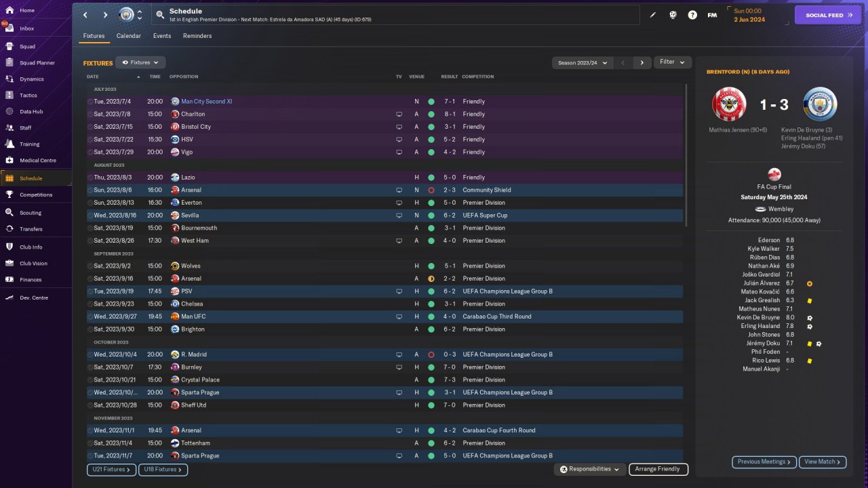Image resolution: width=868 pixels, height=488 pixels.
Task: Open the Season 2023/24 dropdown
Action: click(x=583, y=62)
